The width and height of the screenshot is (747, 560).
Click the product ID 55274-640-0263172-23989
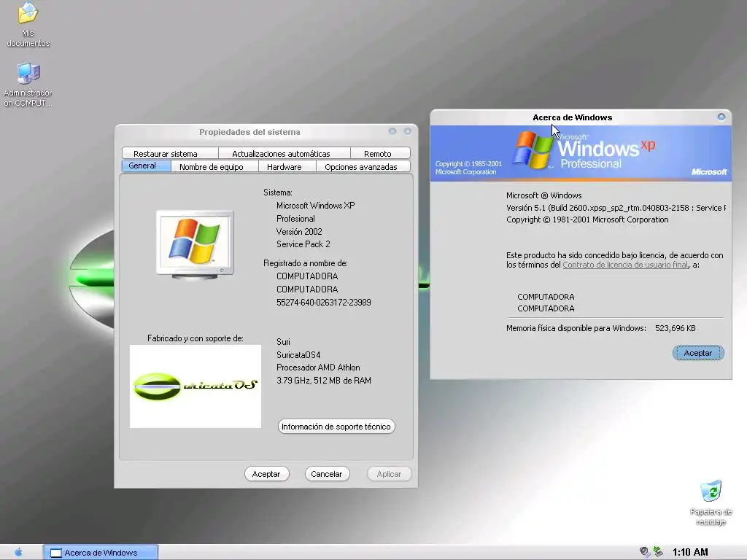[323, 303]
